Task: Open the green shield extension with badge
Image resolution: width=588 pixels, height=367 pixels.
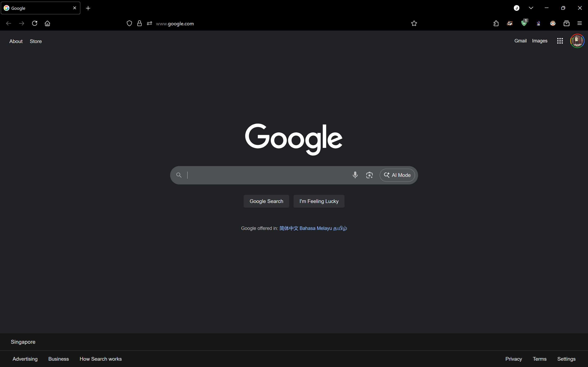Action: pyautogui.click(x=524, y=23)
